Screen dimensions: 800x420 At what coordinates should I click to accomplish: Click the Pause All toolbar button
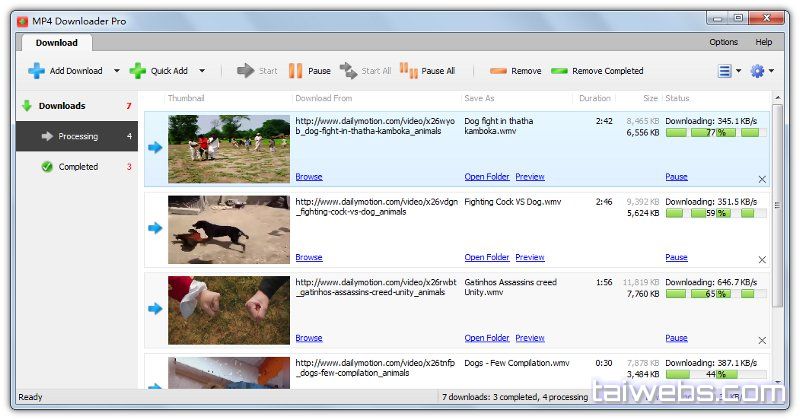coord(427,71)
